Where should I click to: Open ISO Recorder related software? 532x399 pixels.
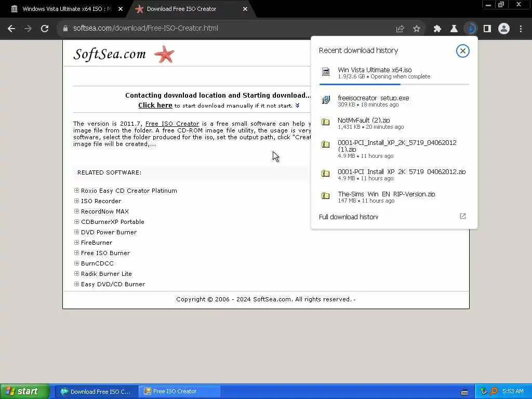[101, 201]
